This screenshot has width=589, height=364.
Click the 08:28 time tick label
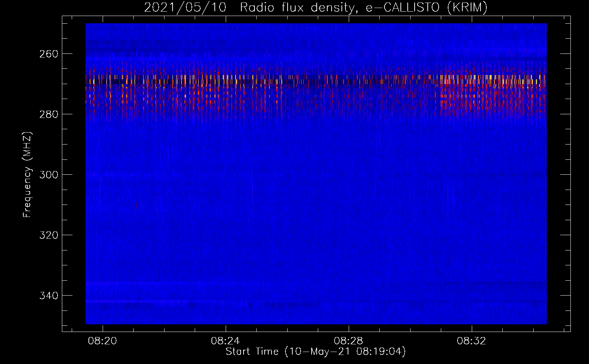349,341
